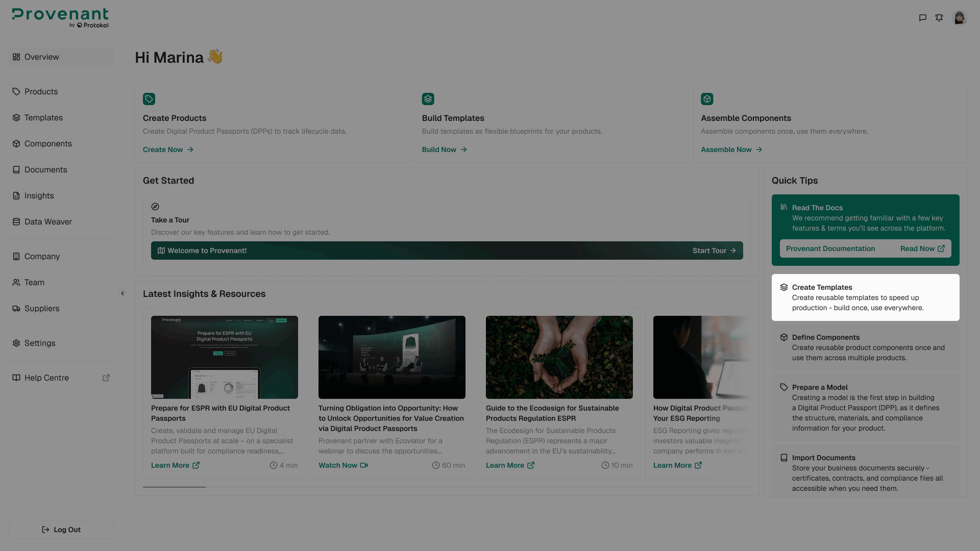980x551 pixels.
Task: Click the Assemble Now link
Action: (731, 149)
